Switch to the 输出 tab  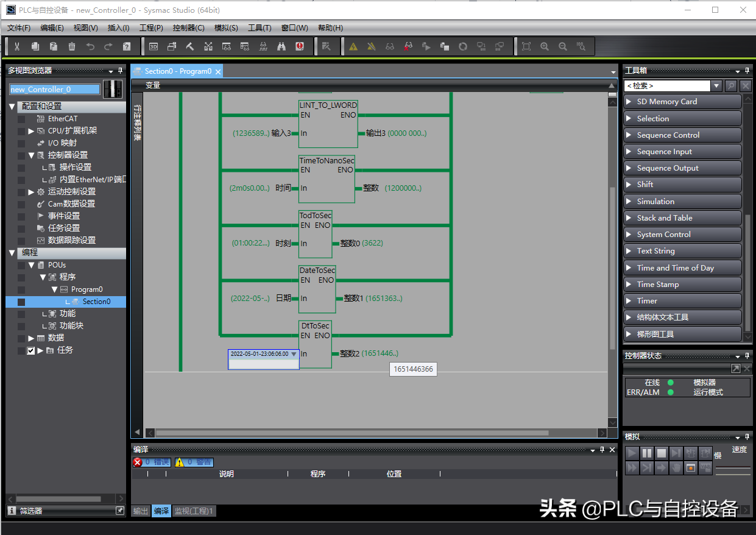[x=141, y=511]
